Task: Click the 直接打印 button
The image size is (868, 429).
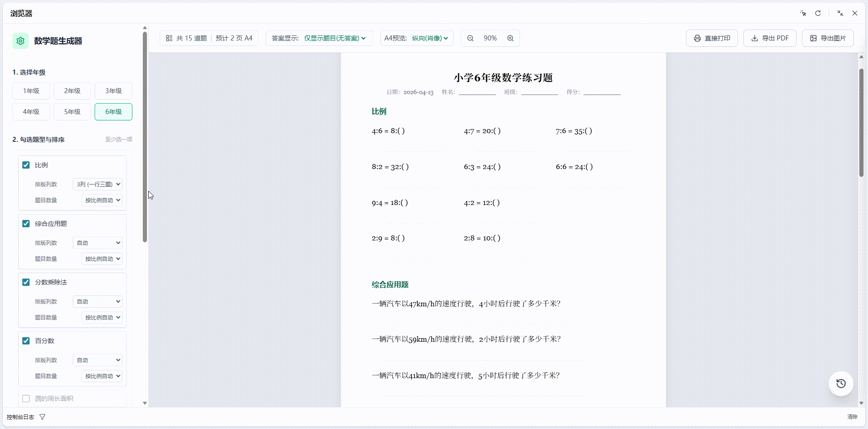Action: tap(712, 38)
